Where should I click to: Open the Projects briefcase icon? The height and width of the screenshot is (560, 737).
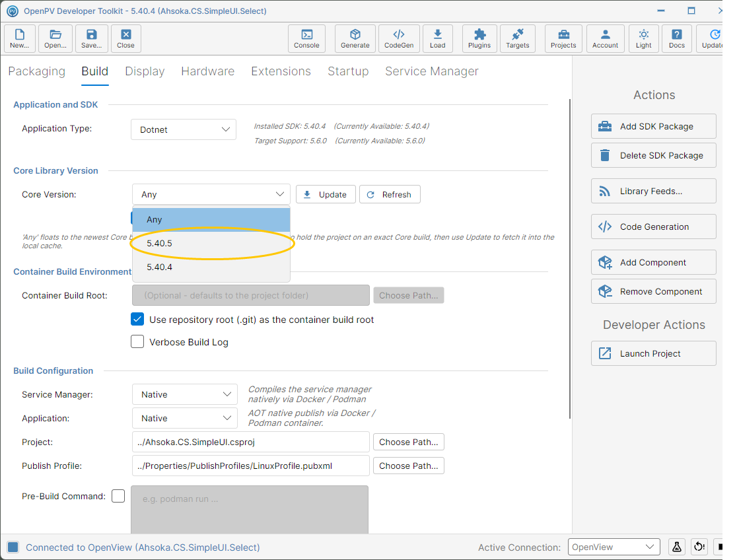563,38
